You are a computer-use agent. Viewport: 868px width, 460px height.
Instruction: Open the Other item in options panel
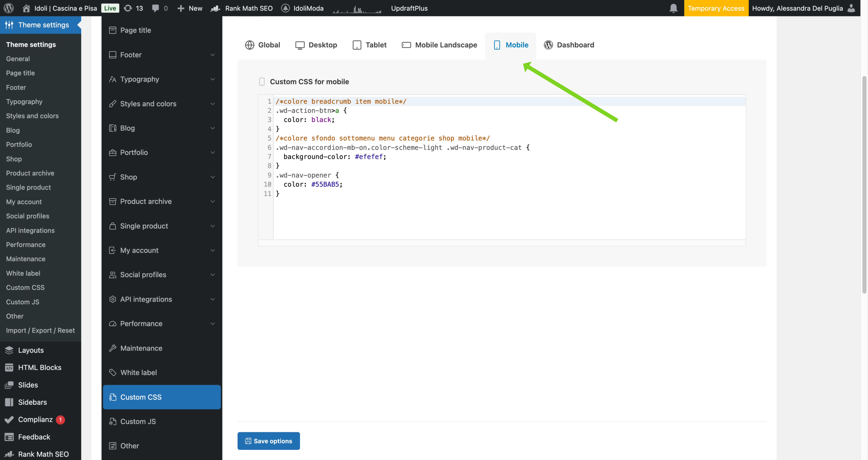click(162, 446)
